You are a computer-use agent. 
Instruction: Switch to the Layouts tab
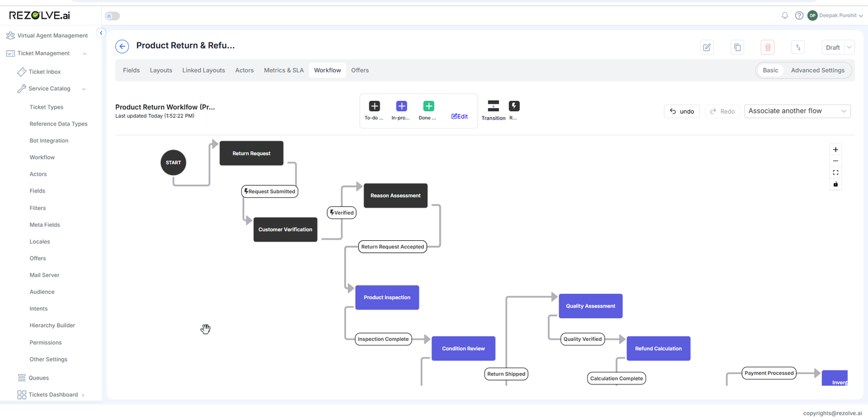pos(161,71)
